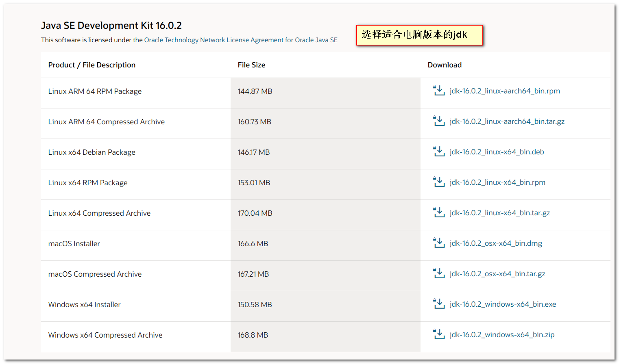
Task: Click download icon for osx-x64_bin.tar.gz
Action: pyautogui.click(x=439, y=273)
